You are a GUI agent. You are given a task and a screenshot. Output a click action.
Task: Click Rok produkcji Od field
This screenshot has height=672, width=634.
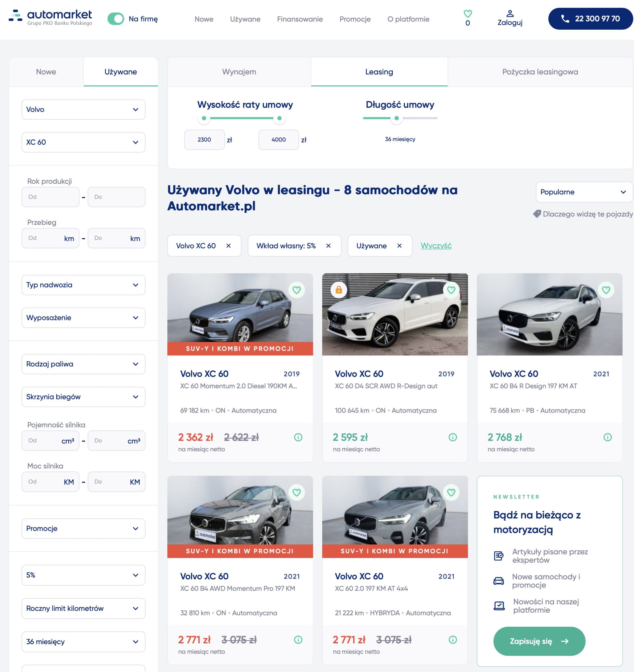coord(50,197)
